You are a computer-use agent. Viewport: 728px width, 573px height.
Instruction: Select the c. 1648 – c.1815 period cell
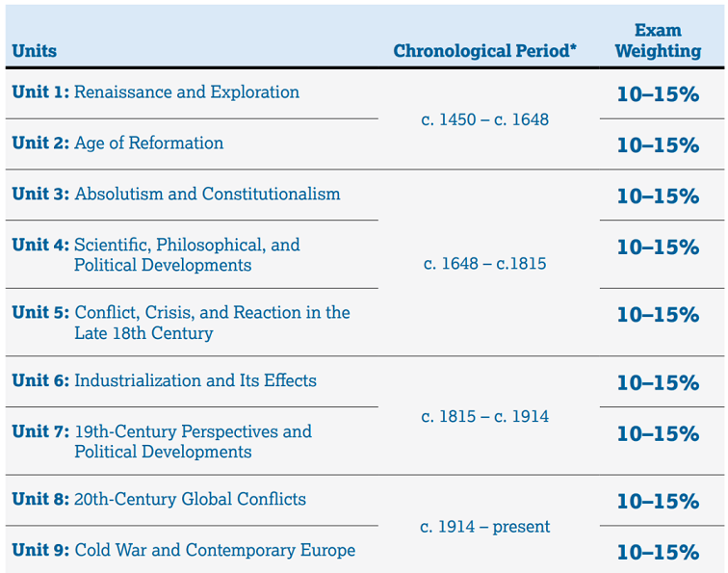[x=484, y=263]
